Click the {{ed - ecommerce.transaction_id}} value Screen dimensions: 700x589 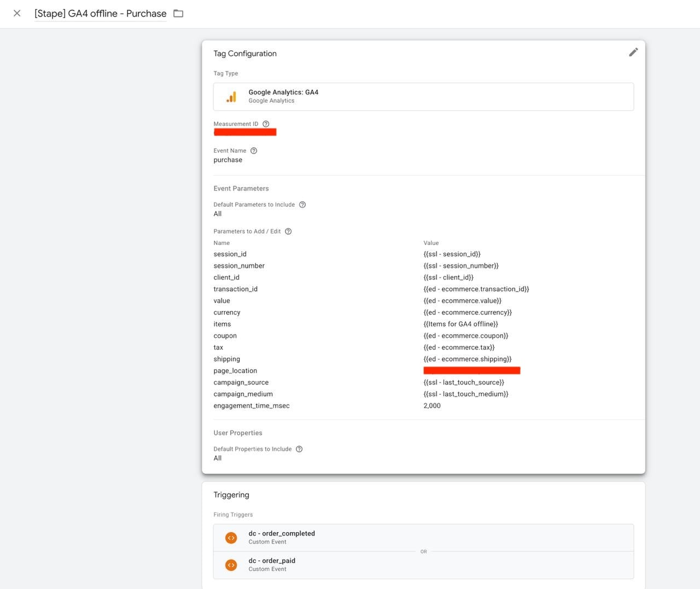point(476,289)
